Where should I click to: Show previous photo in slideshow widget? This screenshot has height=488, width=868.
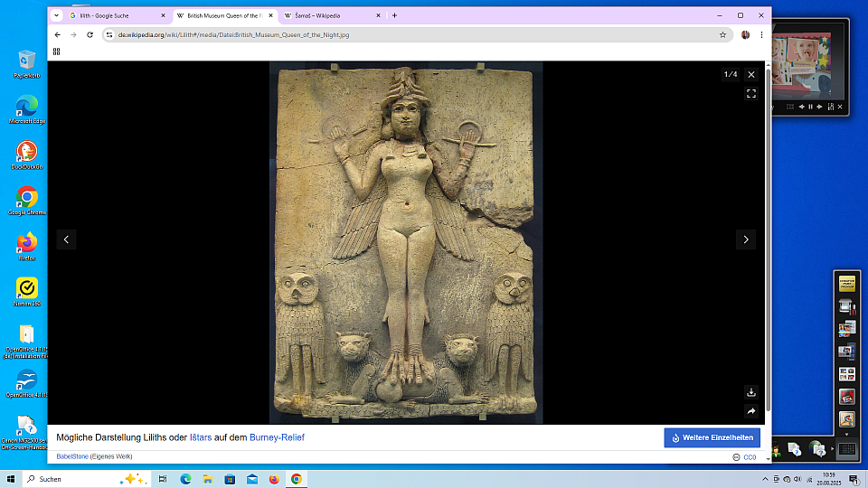click(801, 107)
